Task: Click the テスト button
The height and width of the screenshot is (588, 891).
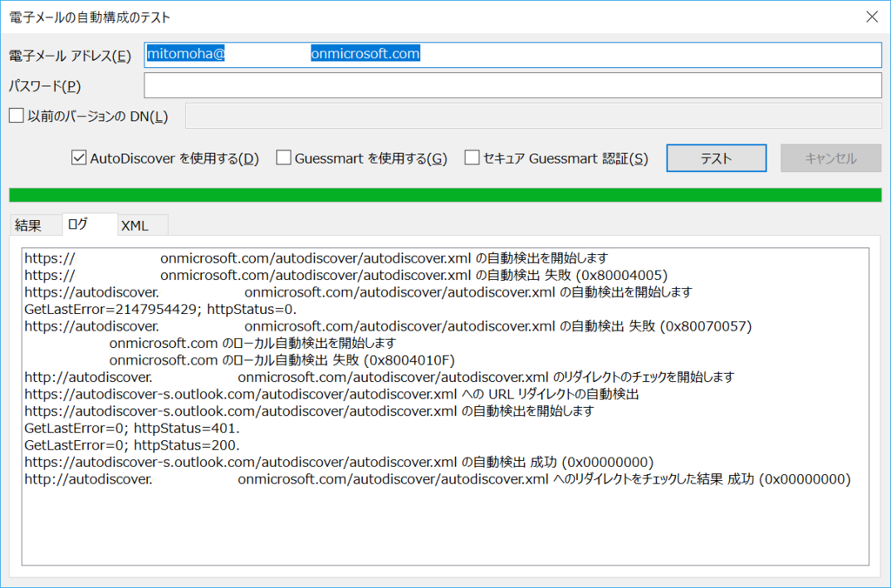Action: (716, 158)
